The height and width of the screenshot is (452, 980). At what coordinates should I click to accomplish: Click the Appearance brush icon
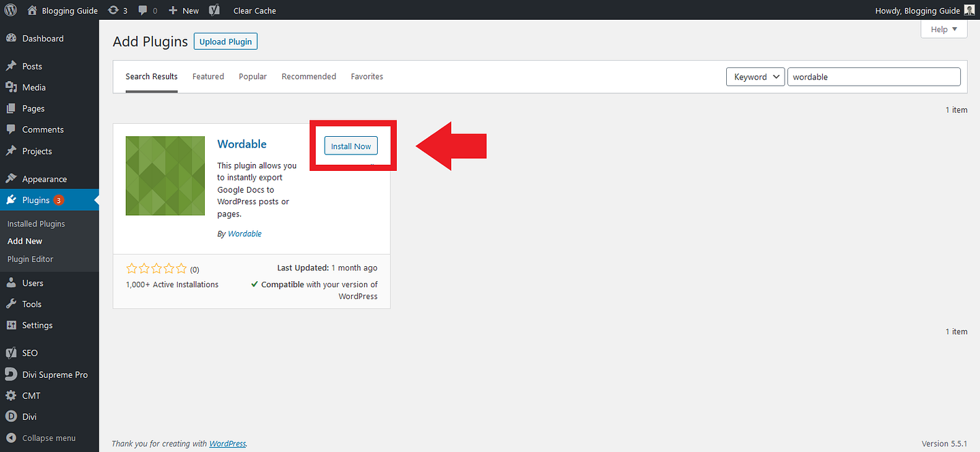pos(11,179)
